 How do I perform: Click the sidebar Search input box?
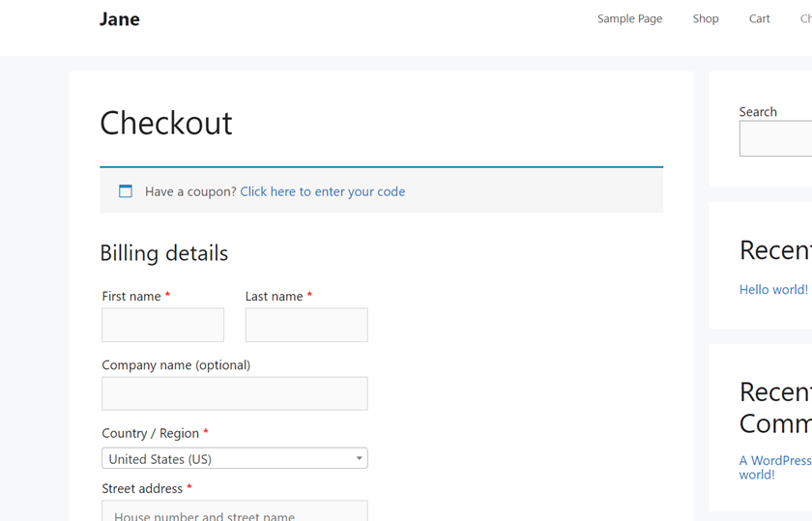[x=775, y=138]
